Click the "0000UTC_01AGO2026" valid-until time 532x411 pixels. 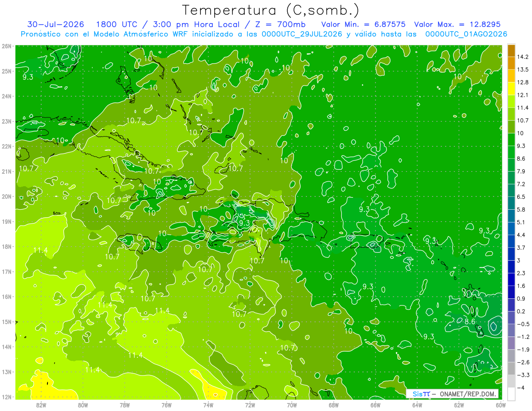point(466,34)
